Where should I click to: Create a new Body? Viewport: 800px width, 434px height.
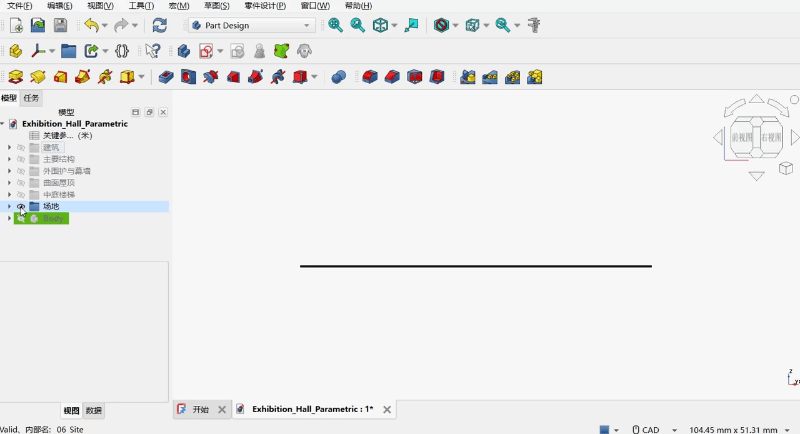(x=184, y=51)
